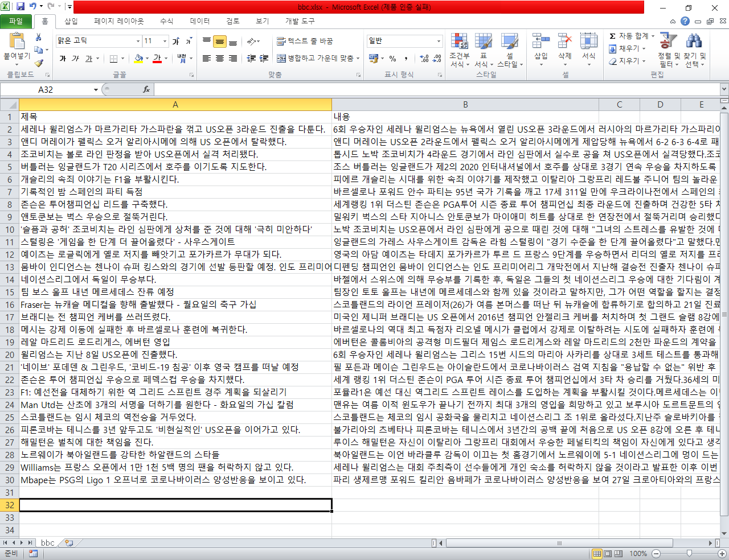
Task: Open 셀 스타일 cell styles gallery
Action: coord(510,50)
